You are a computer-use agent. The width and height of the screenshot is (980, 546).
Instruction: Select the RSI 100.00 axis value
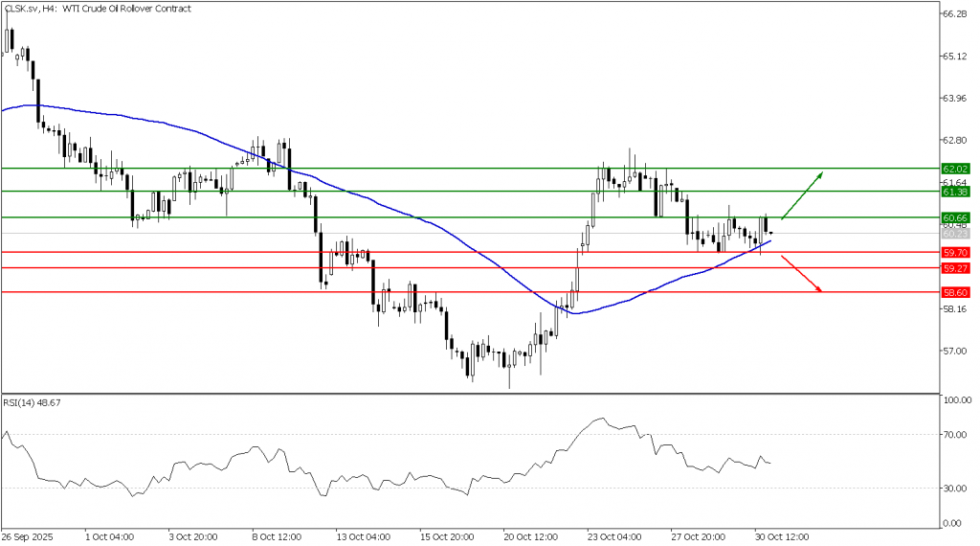[957, 399]
